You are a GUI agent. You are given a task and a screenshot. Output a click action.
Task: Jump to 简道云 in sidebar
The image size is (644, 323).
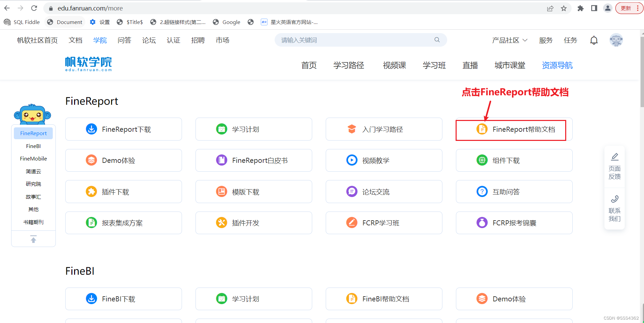33,171
